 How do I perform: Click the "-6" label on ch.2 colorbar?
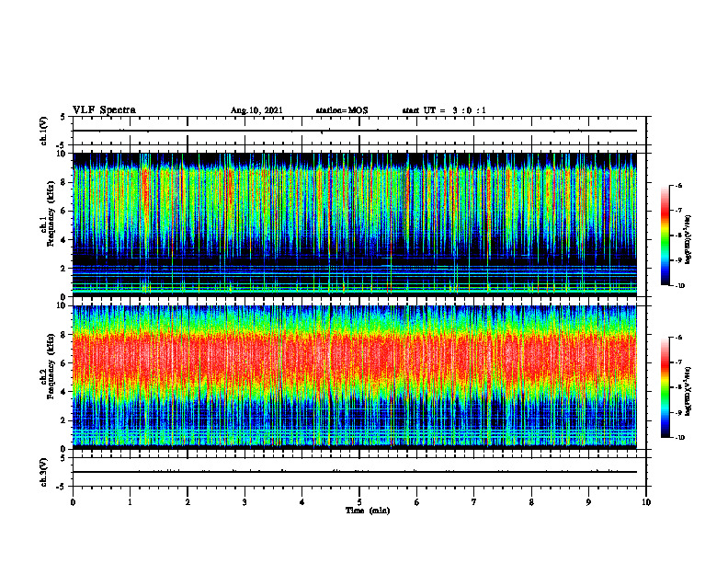(678, 338)
